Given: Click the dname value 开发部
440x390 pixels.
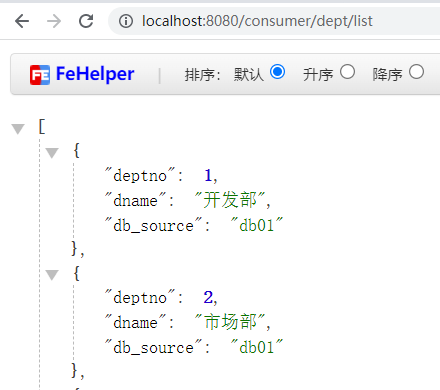Looking at the screenshot, I should [230, 200].
